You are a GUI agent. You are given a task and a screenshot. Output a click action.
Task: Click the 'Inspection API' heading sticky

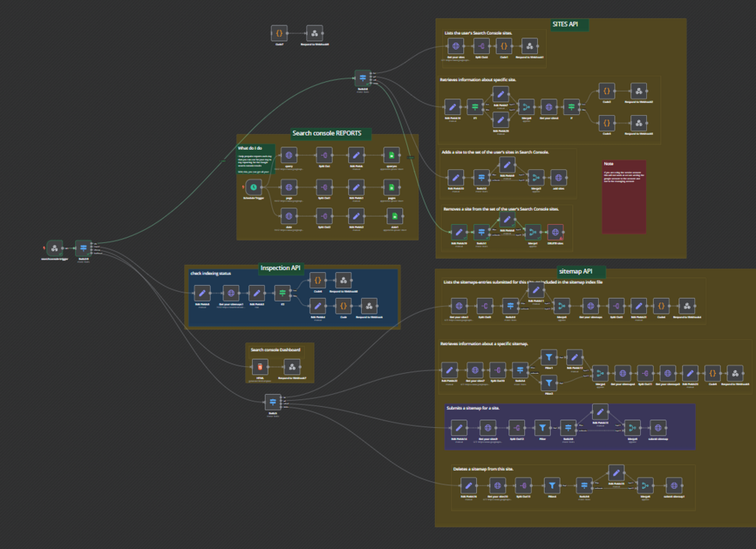(x=281, y=268)
